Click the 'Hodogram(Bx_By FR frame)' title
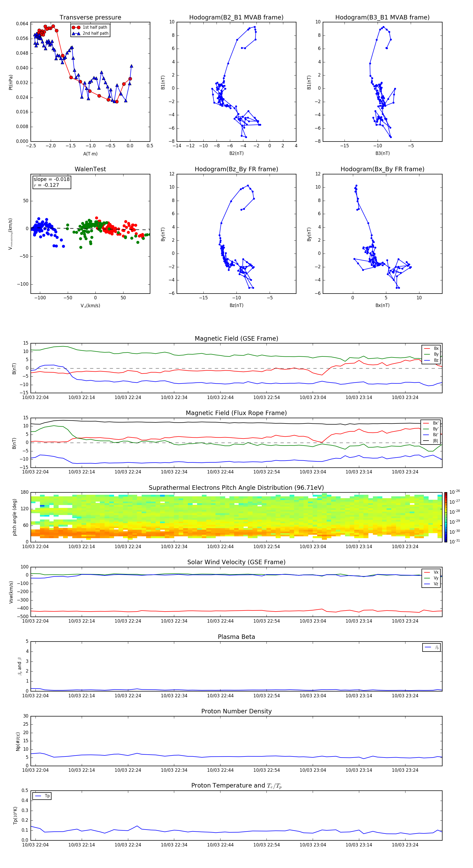Image resolution: width=473 pixels, height=868 pixels. (382, 169)
